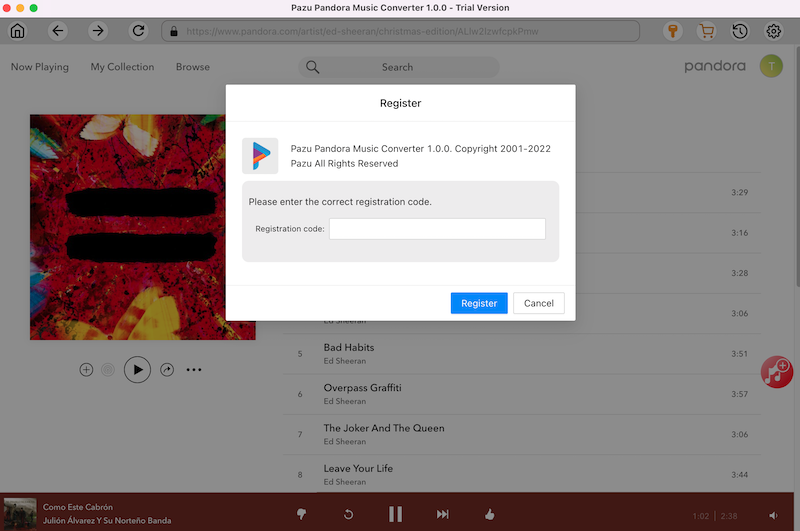The image size is (800, 531).
Task: Click the Registration code input field
Action: [437, 229]
